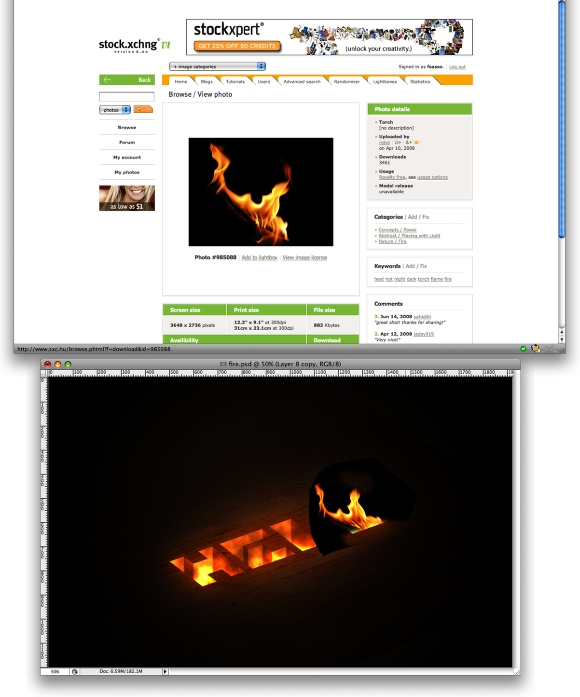
Task: Open Browse in the left sidebar
Action: coord(127,127)
